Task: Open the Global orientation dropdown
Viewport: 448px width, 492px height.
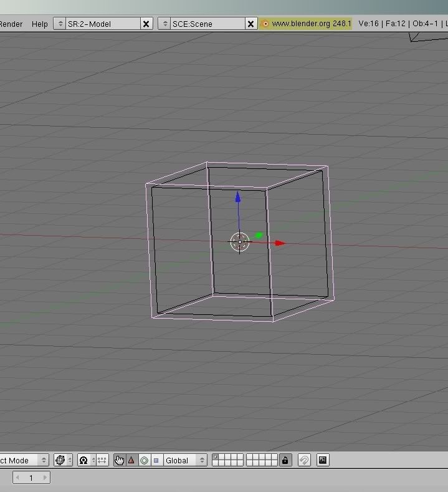Action: coord(185,460)
